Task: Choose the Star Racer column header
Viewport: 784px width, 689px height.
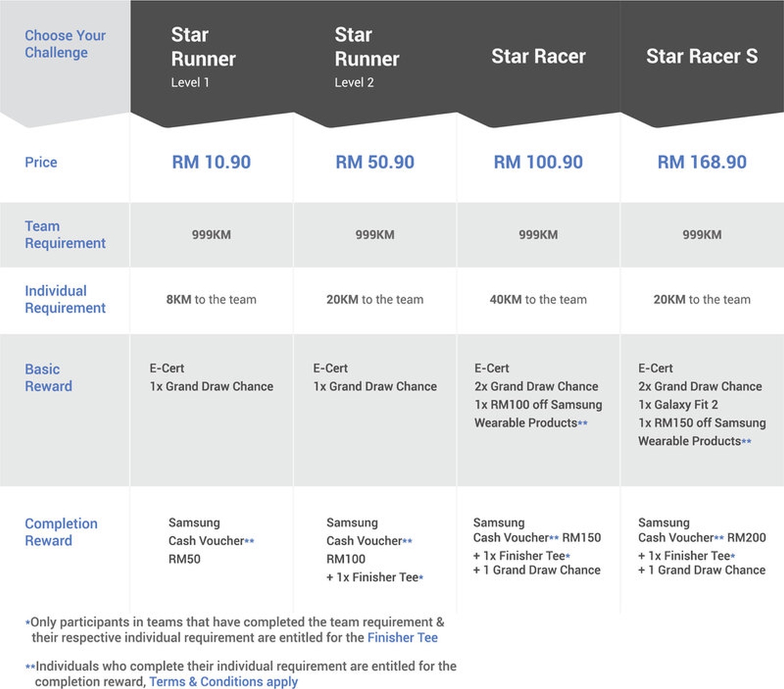Action: (x=538, y=57)
